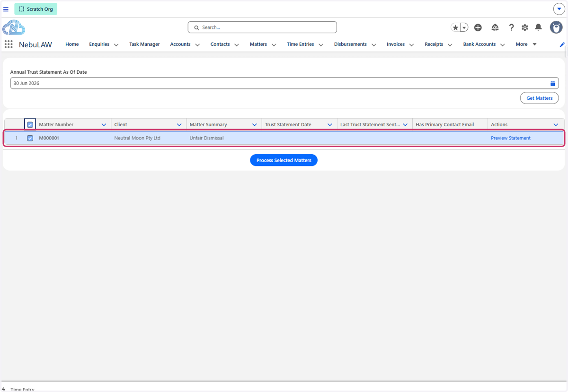The height and width of the screenshot is (392, 568).
Task: Focus the global Search box
Action: [x=262, y=27]
